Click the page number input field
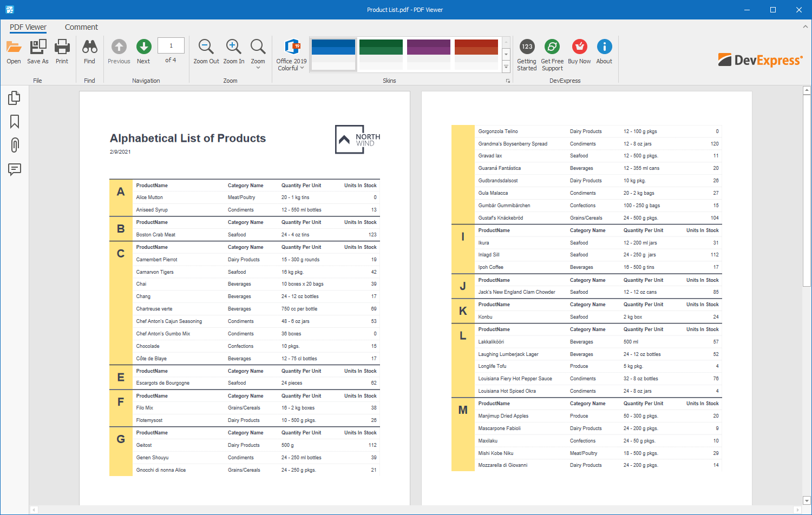 171,45
